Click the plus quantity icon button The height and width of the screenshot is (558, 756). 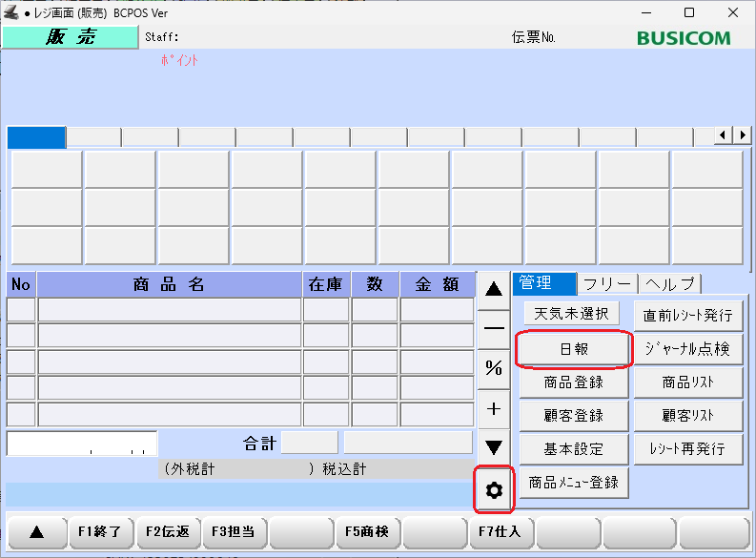[494, 408]
